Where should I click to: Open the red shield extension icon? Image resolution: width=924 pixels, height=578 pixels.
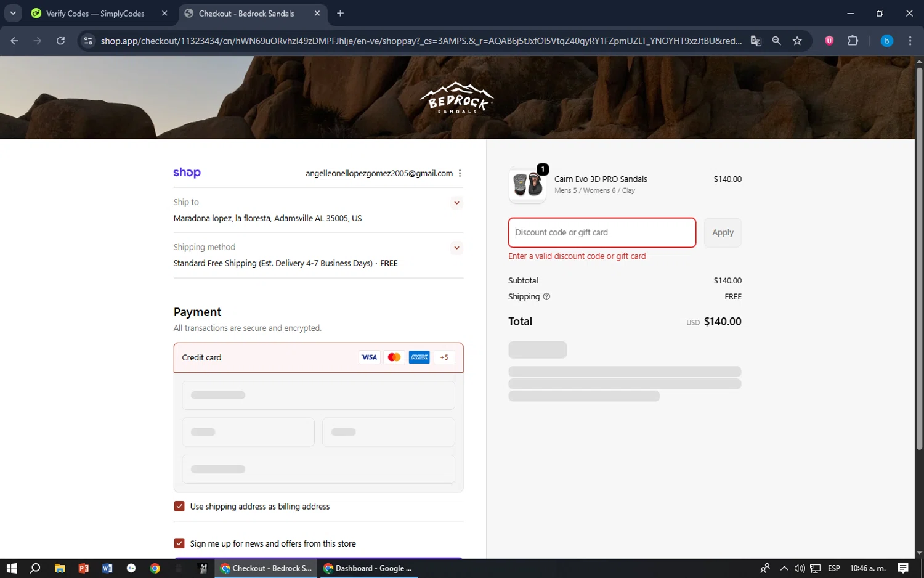(x=829, y=41)
